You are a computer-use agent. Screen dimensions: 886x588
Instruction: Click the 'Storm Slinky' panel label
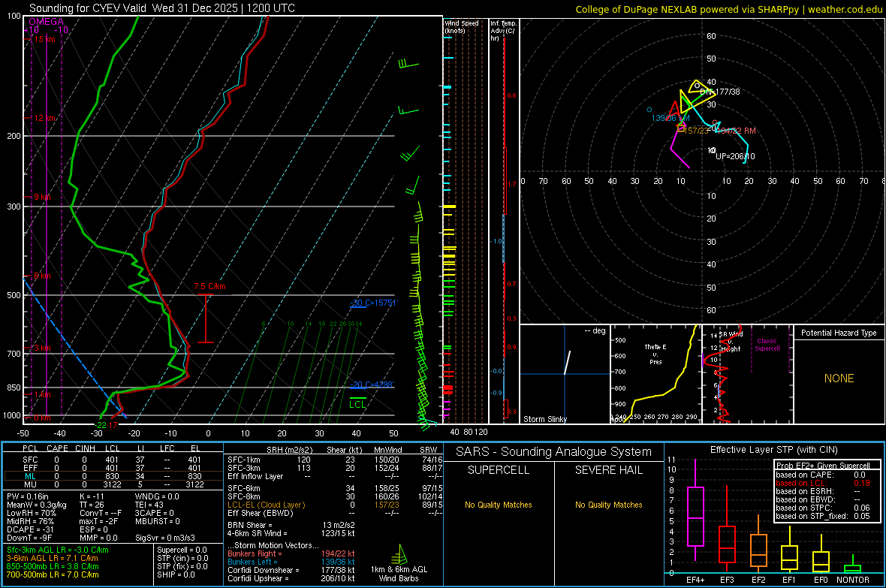[x=544, y=419]
